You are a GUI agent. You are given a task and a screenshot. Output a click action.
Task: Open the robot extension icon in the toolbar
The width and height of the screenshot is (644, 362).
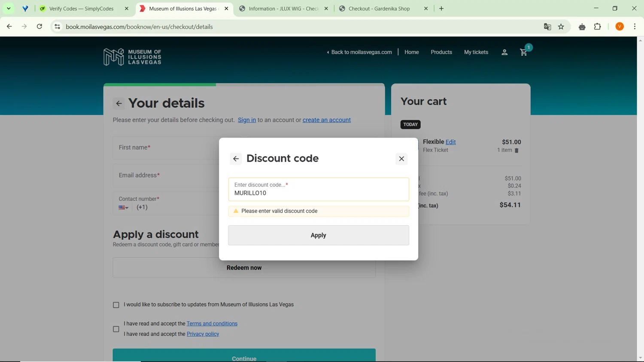click(x=582, y=27)
